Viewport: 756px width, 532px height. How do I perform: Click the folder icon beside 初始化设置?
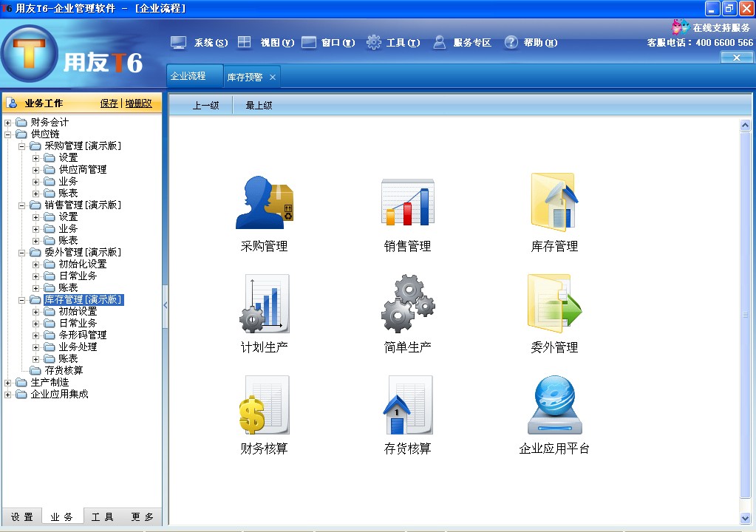[50, 264]
